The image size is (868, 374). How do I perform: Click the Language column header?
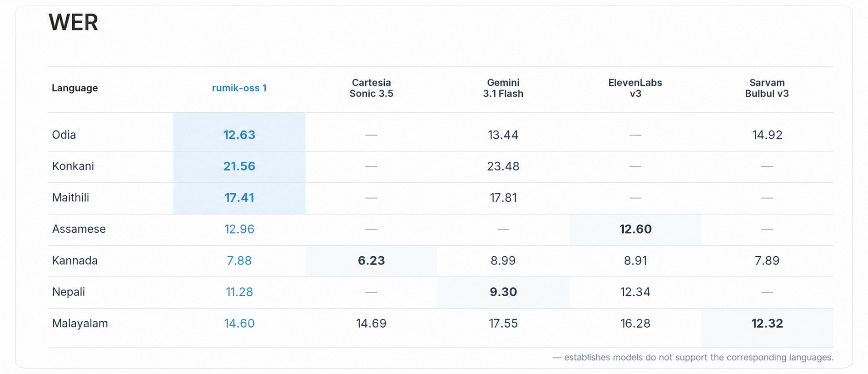click(x=74, y=88)
